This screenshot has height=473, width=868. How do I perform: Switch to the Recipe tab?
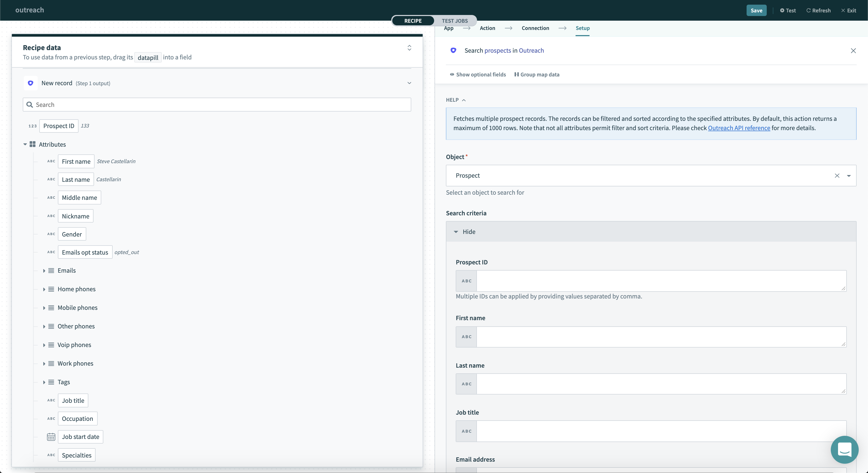[413, 20]
